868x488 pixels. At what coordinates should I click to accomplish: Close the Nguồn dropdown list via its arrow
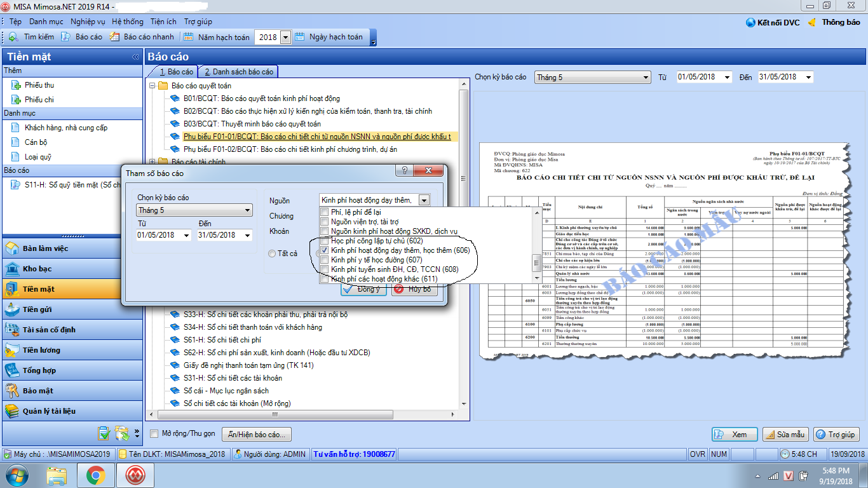[x=424, y=200]
